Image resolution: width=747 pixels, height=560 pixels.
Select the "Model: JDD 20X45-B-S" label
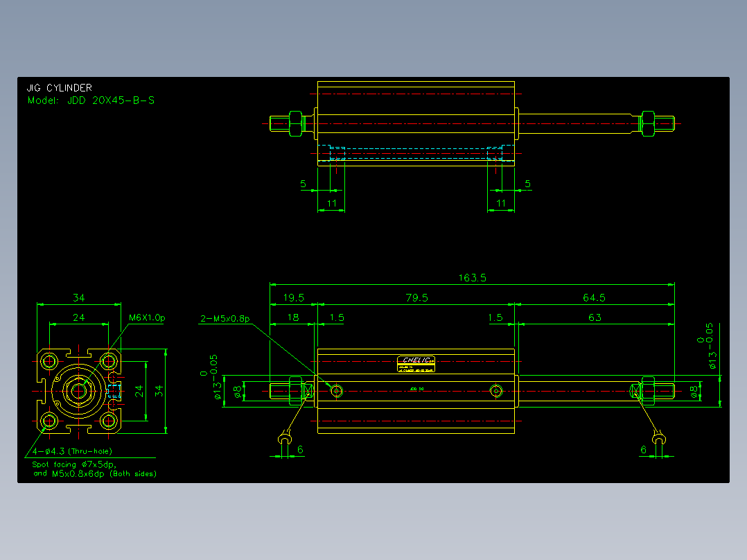(91, 100)
